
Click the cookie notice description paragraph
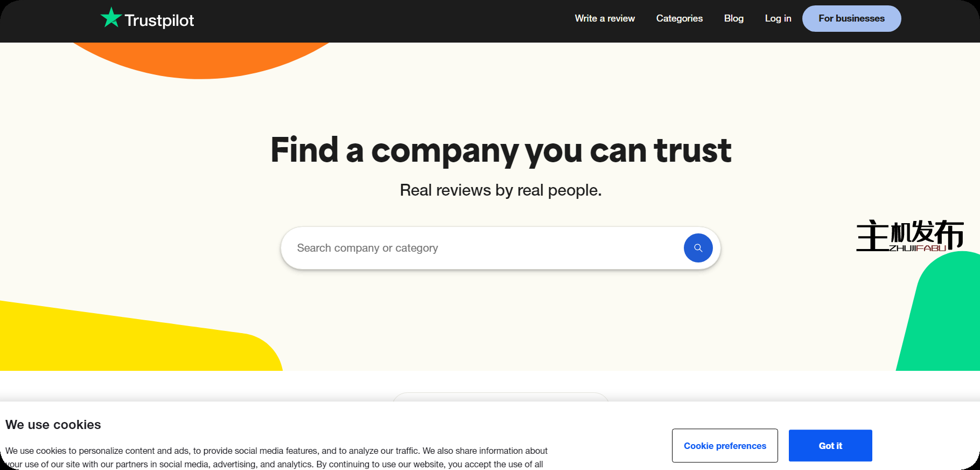(276, 457)
